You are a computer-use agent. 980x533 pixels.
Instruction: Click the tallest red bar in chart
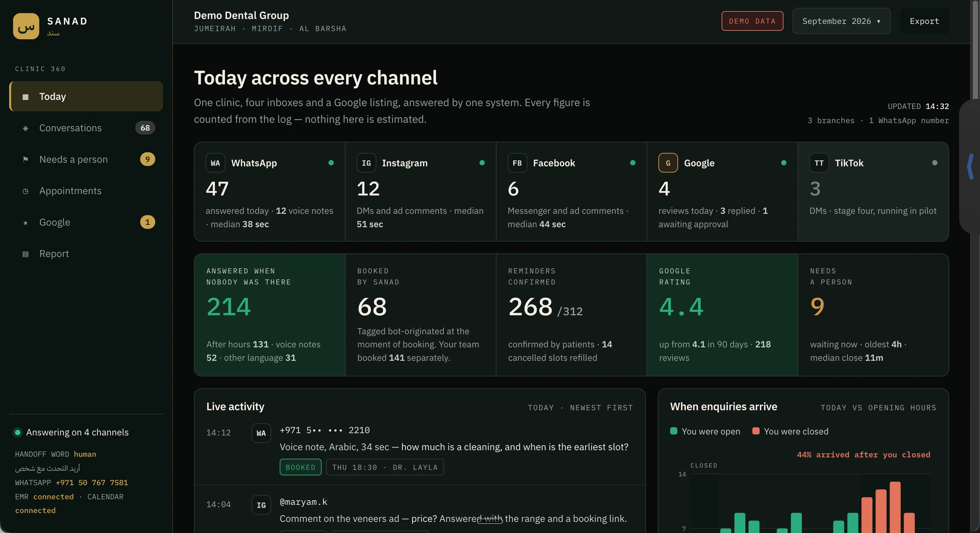895,507
